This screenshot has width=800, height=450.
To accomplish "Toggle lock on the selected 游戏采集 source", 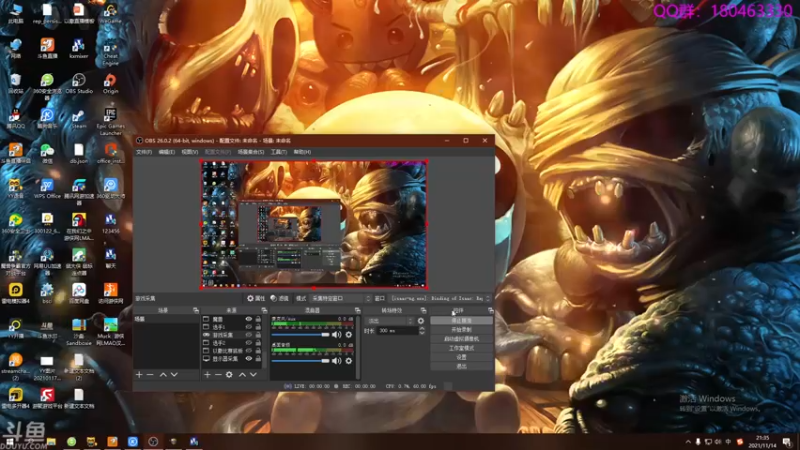I will point(258,335).
